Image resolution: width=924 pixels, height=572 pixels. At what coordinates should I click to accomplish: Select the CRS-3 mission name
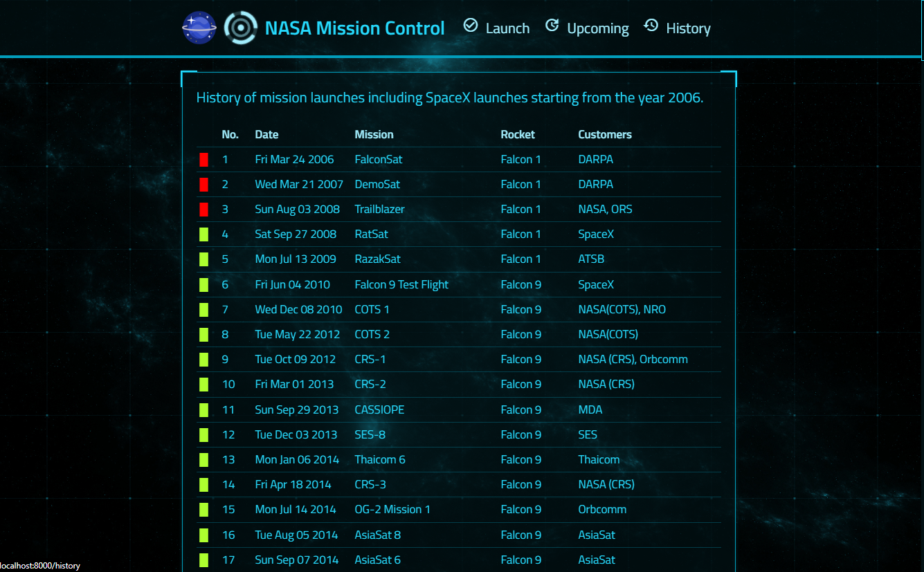370,484
